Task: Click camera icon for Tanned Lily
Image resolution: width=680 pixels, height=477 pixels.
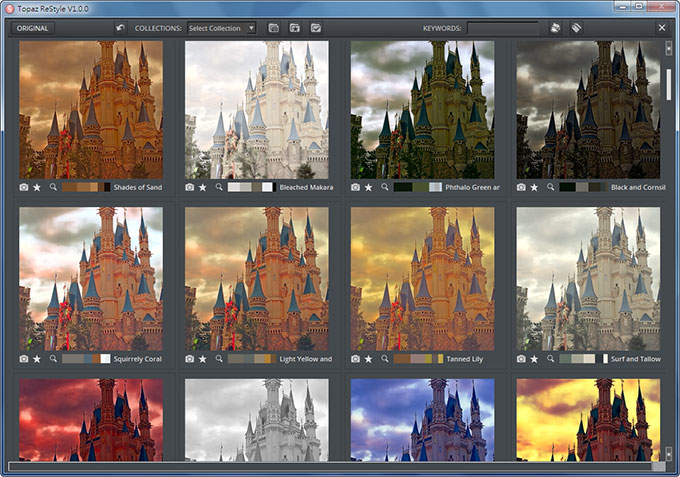Action: tap(355, 359)
